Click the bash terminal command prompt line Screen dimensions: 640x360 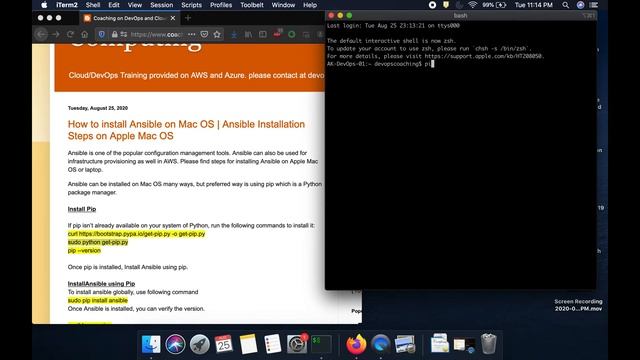380,64
